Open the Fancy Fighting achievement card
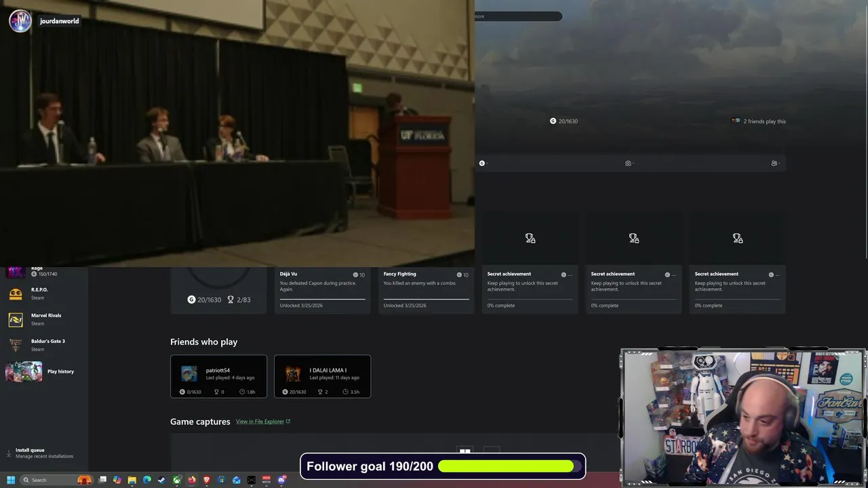The image size is (868, 488). click(x=426, y=290)
